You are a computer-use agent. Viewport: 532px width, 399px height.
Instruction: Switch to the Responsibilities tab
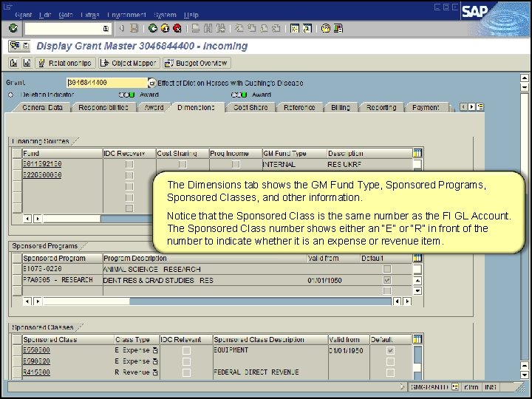coord(103,108)
